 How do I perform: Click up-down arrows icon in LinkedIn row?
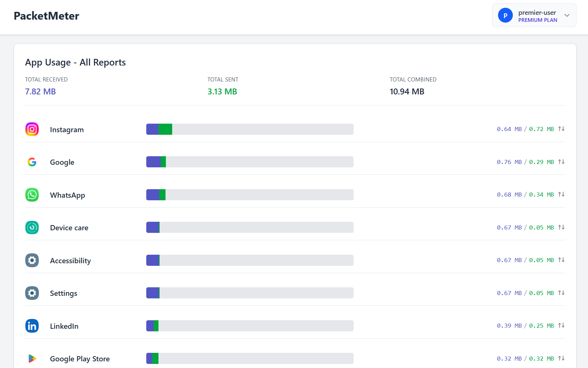tap(561, 325)
